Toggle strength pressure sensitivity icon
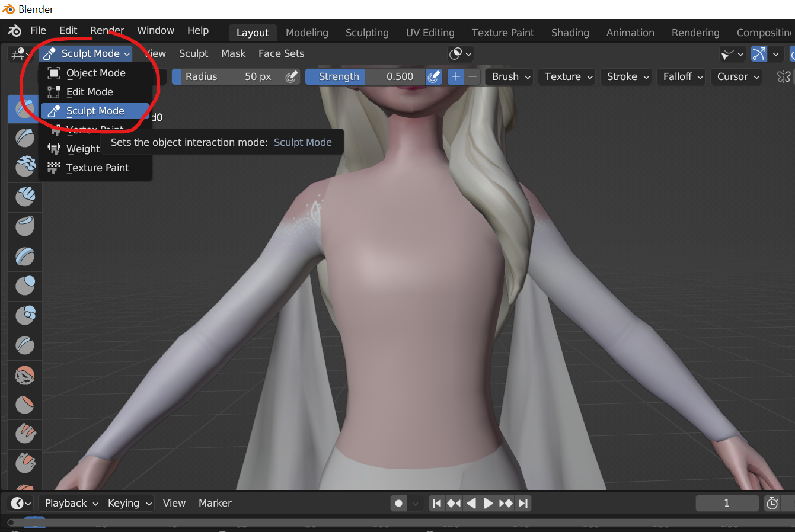 (434, 76)
